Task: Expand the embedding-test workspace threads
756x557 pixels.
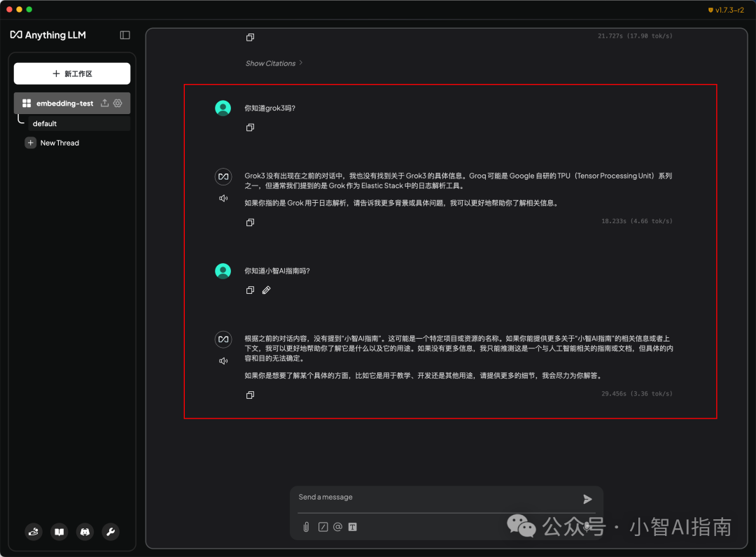Action: click(x=63, y=103)
